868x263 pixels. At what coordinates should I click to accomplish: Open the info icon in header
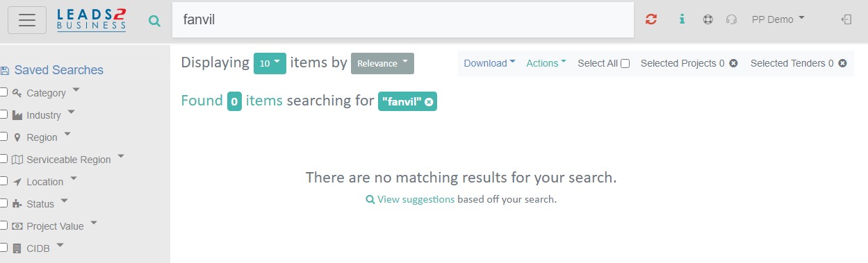682,19
